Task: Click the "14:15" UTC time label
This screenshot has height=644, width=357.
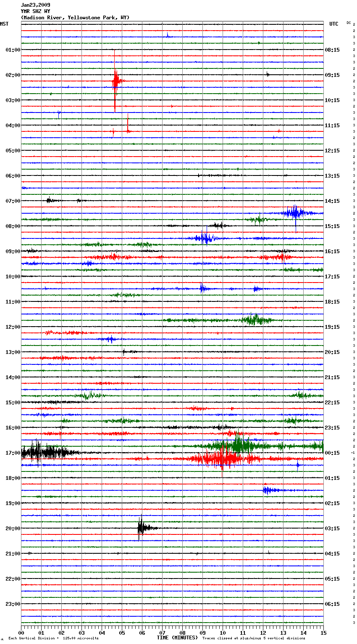Action: tap(332, 201)
